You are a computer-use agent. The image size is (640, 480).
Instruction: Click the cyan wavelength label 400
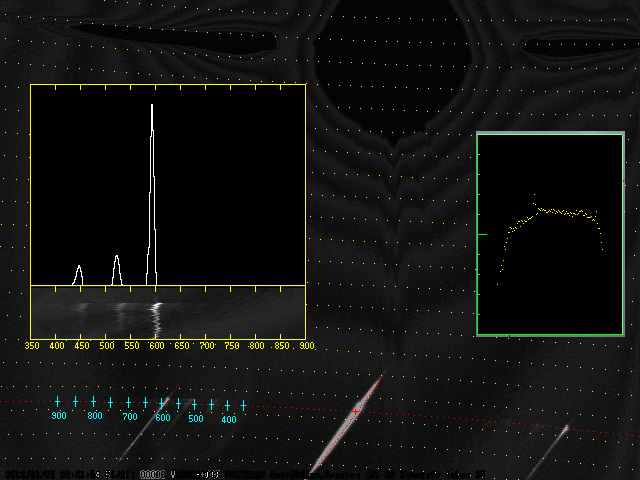coord(229,420)
